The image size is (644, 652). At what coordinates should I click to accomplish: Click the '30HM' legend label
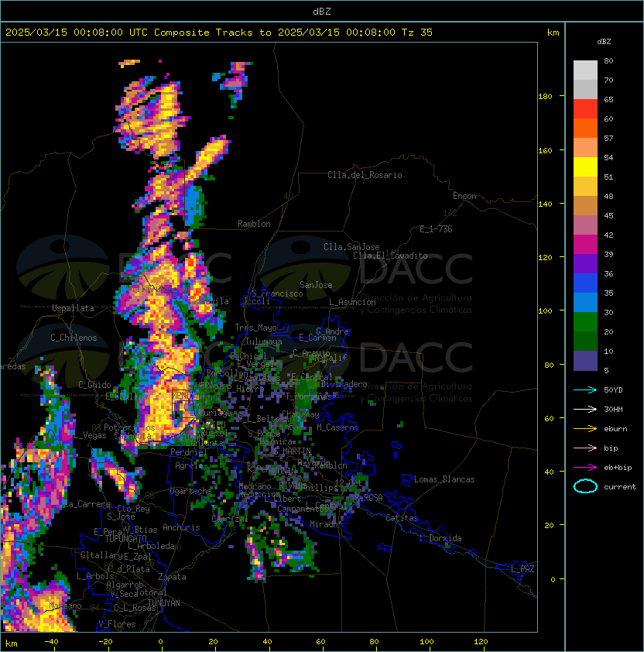[x=613, y=409]
